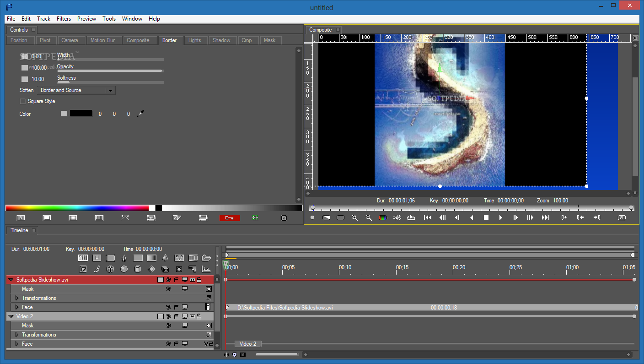Expand Transformations under Video 2
The height and width of the screenshot is (364, 644).
pyautogui.click(x=17, y=335)
